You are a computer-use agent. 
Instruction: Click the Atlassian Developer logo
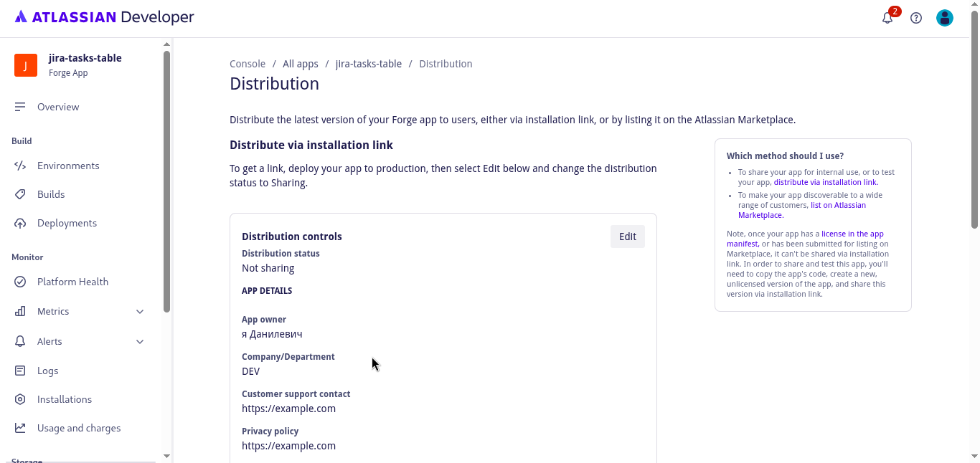click(x=105, y=17)
